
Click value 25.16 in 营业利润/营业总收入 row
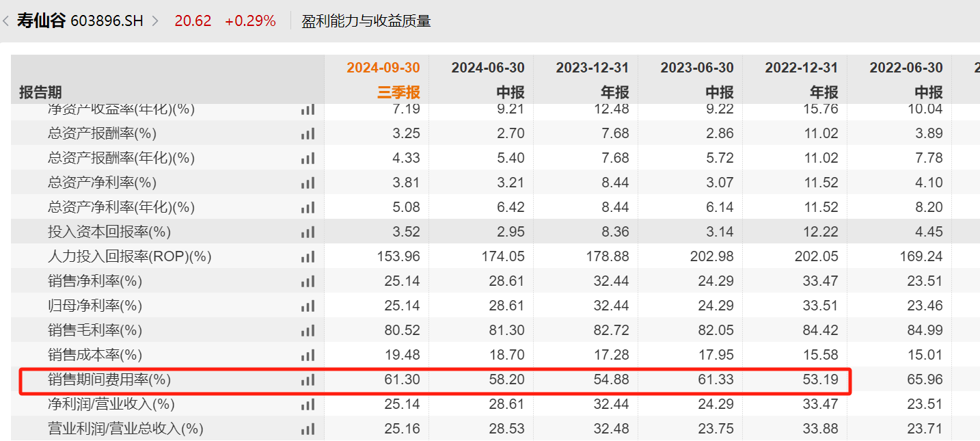(402, 429)
